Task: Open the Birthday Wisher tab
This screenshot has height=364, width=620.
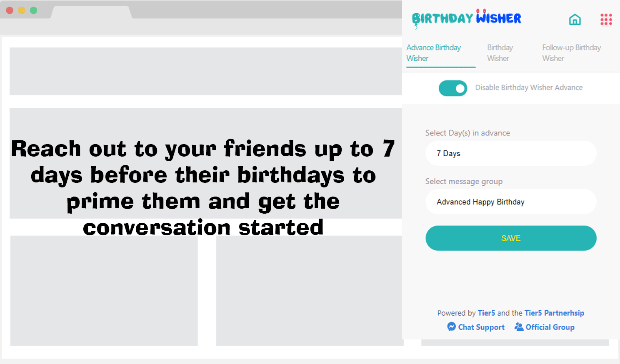Action: pyautogui.click(x=500, y=53)
